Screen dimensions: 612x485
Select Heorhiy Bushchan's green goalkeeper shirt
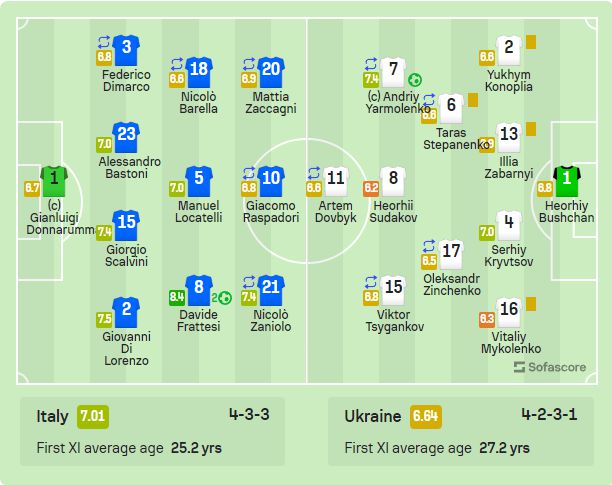tap(567, 181)
